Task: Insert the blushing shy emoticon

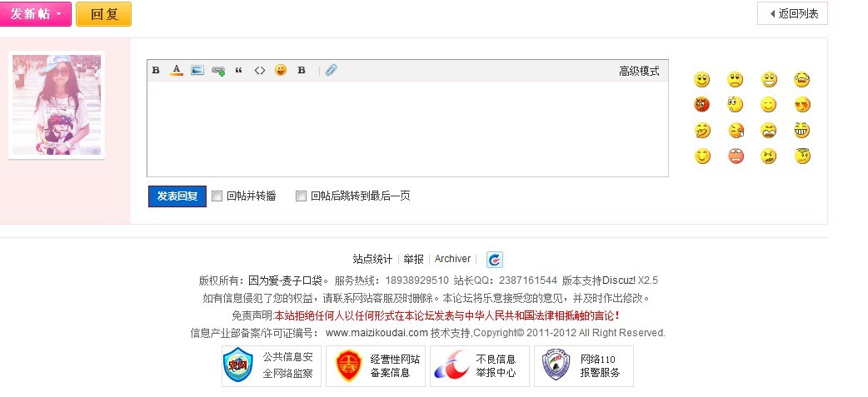Action: [801, 105]
